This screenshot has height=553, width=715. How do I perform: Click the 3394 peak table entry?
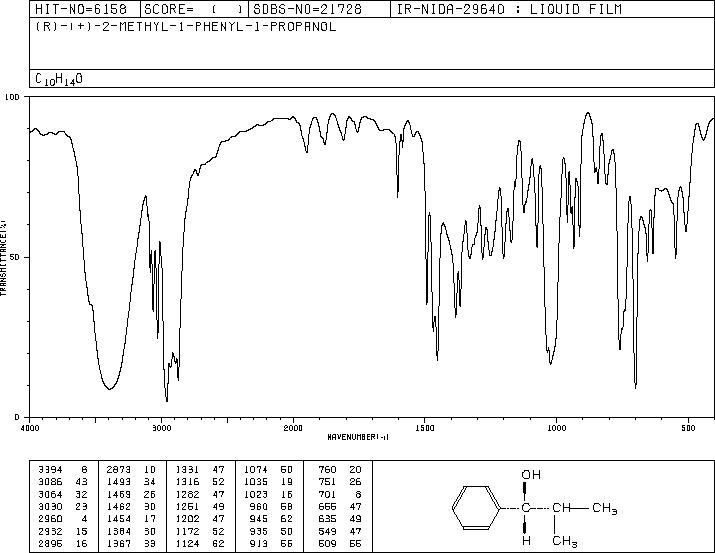pyautogui.click(x=63, y=469)
